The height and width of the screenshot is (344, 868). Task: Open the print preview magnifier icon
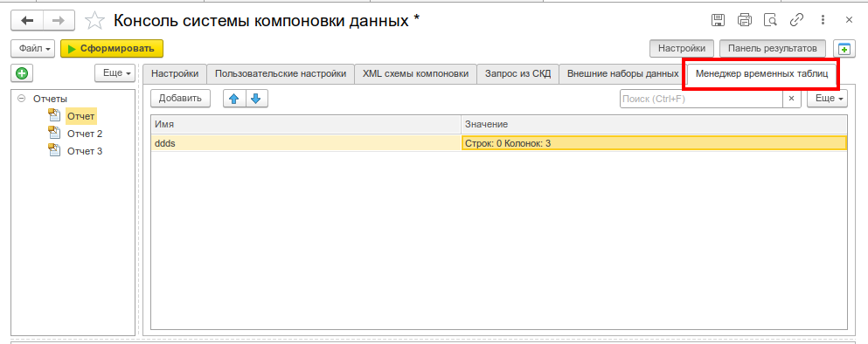[x=770, y=20]
